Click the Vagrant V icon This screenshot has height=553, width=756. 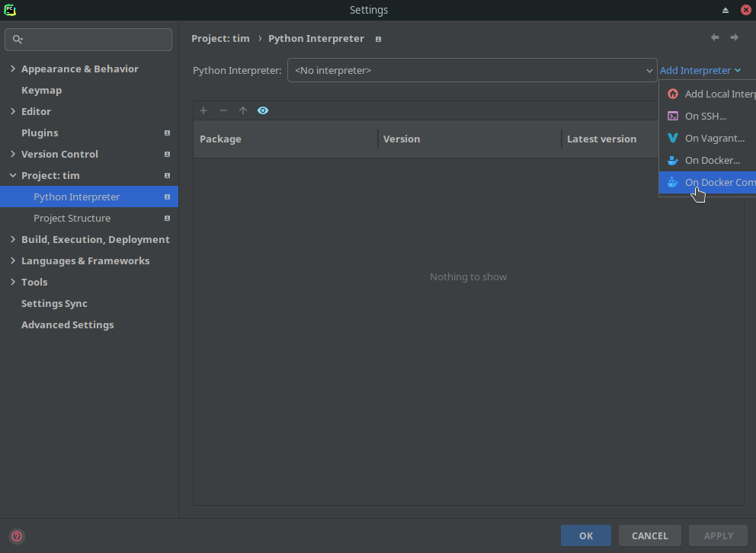pos(673,139)
